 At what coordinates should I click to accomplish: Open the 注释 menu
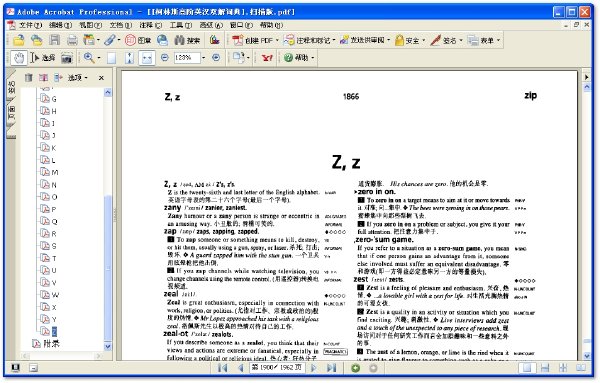[x=150, y=25]
